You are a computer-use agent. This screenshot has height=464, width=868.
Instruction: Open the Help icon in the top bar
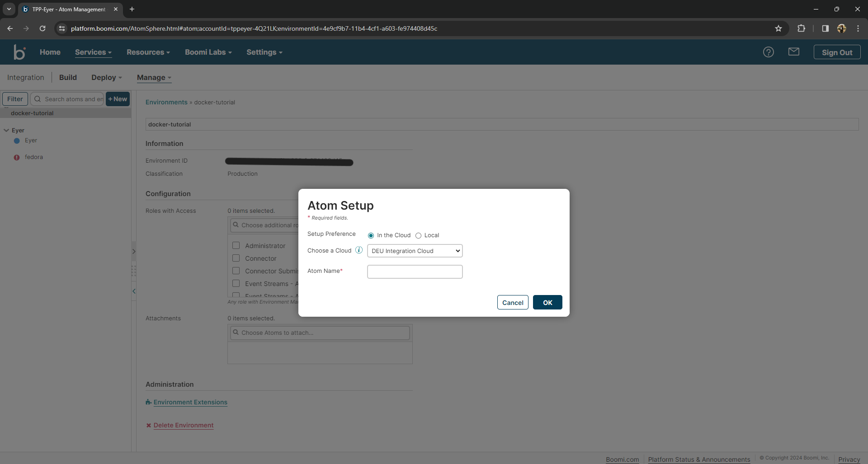coord(769,52)
